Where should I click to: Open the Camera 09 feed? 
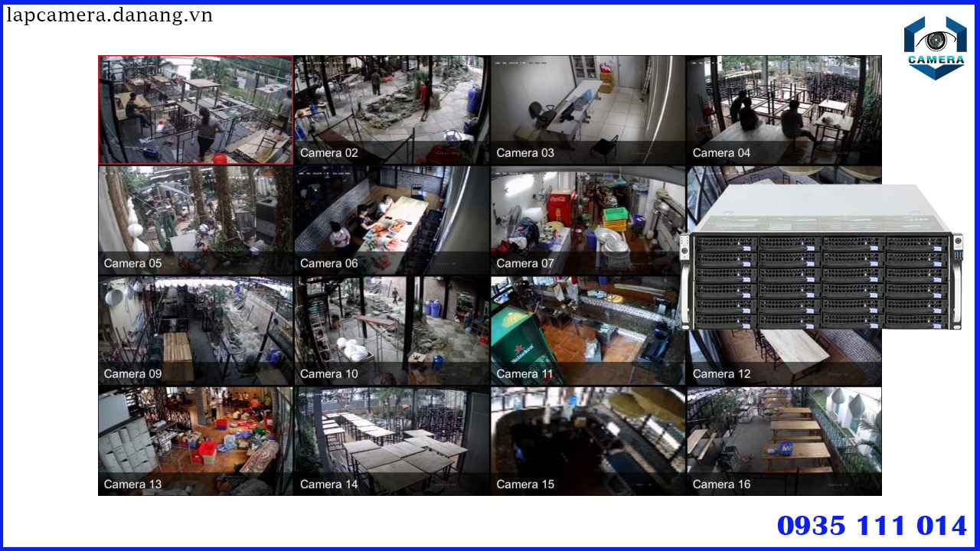click(195, 331)
